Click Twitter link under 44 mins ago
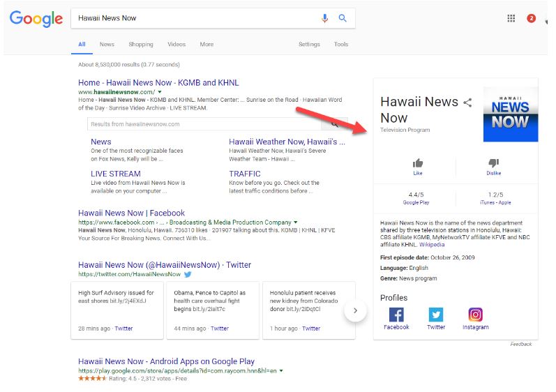556x392 pixels. point(220,329)
